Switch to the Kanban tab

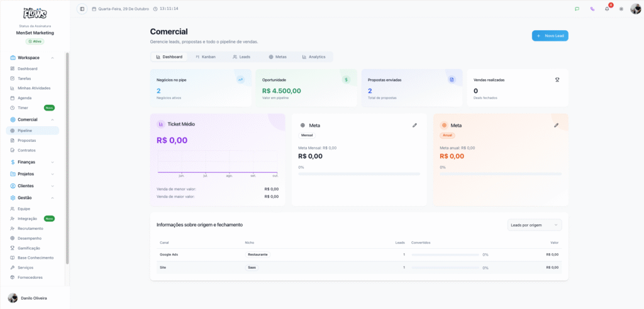tap(206, 57)
